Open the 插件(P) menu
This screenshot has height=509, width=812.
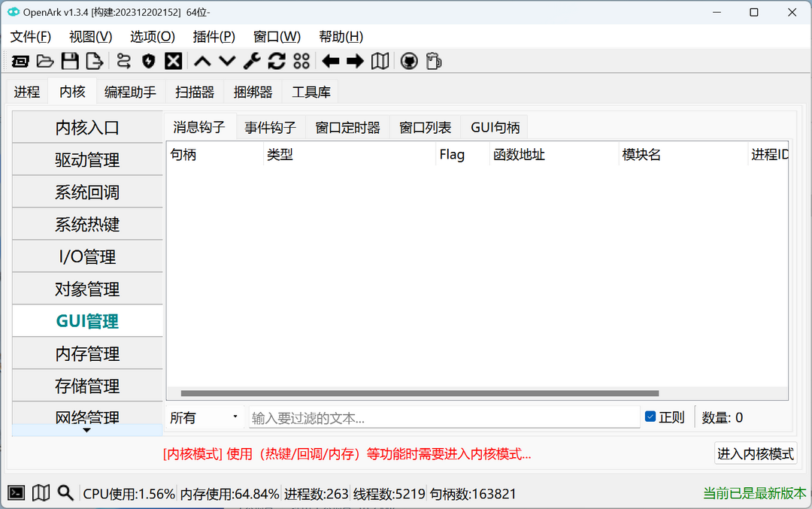213,36
